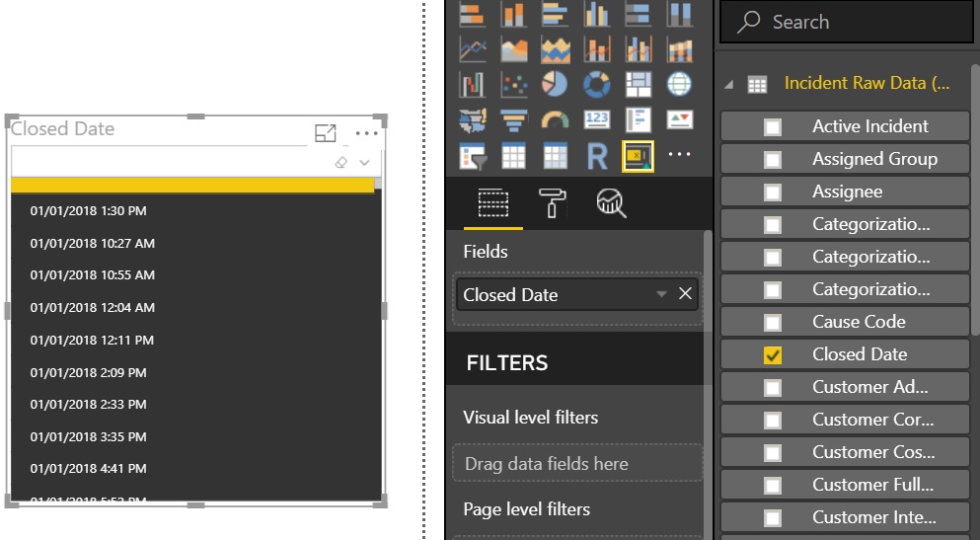Select the 100% stacked bar chart visual
The height and width of the screenshot is (540, 980).
(639, 15)
